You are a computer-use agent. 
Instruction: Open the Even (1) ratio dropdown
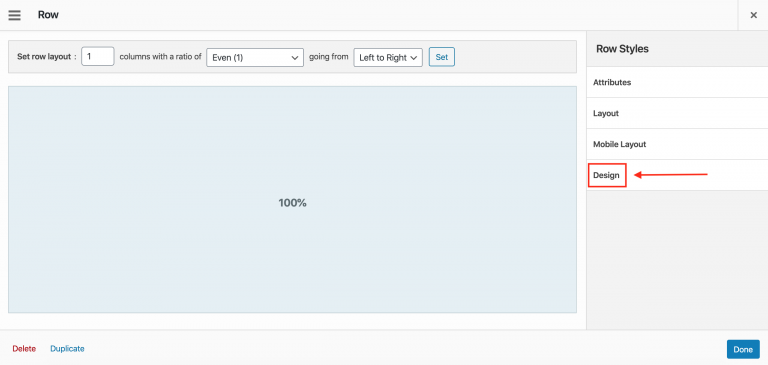(255, 57)
